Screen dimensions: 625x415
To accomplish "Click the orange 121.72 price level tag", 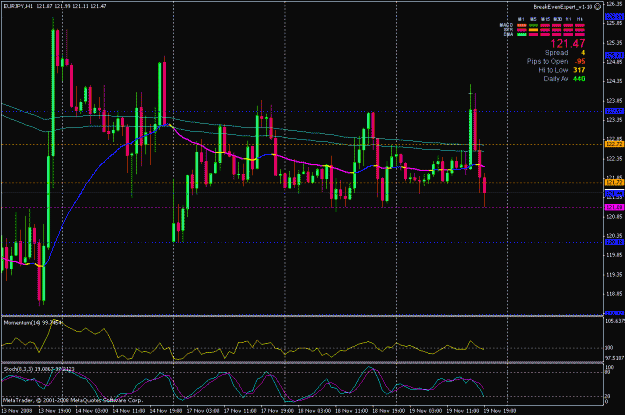I will 614,183.
